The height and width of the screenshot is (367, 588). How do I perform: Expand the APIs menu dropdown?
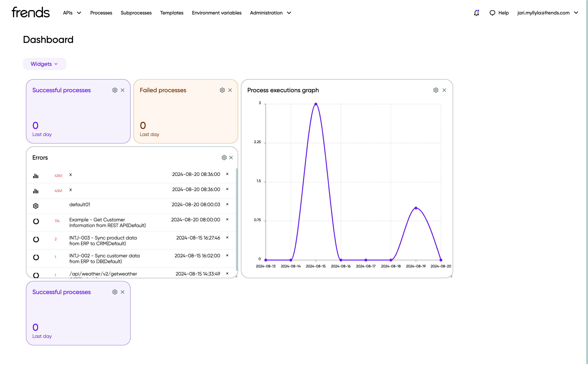point(72,13)
